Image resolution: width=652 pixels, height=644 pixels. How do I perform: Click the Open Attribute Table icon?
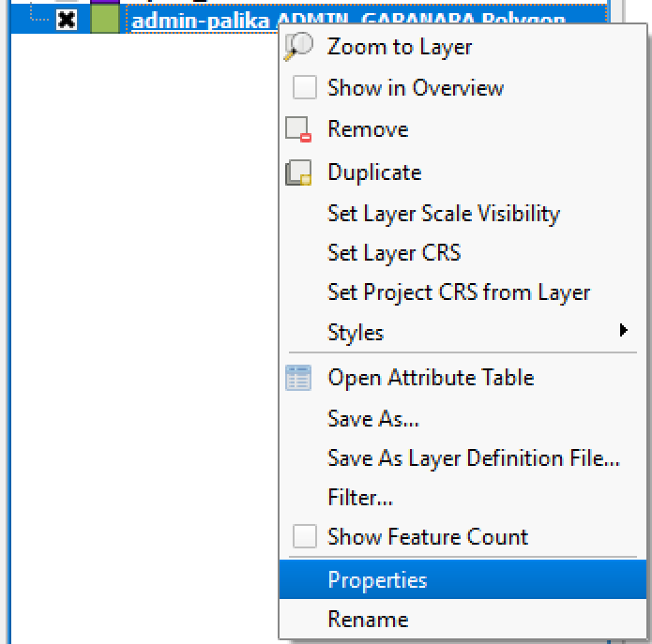(298, 378)
